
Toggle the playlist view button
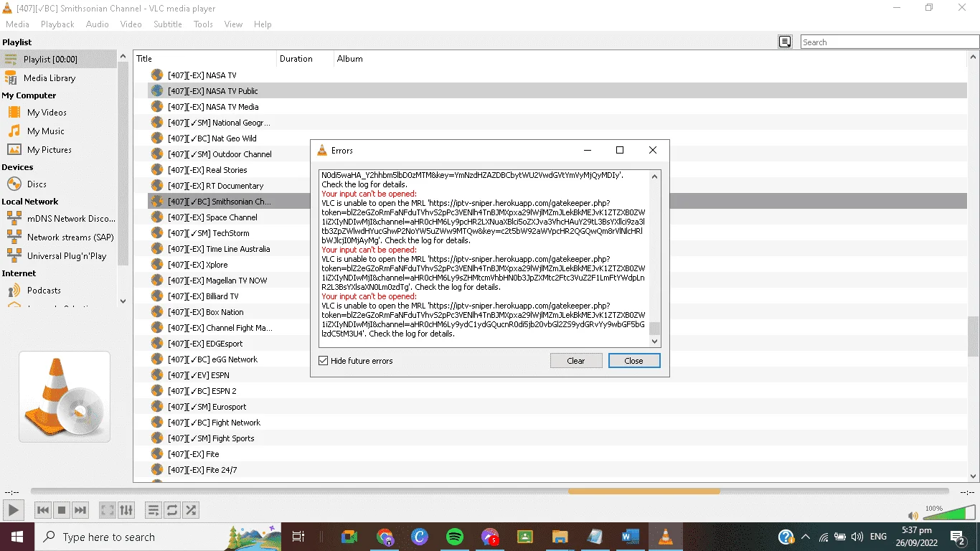154,510
